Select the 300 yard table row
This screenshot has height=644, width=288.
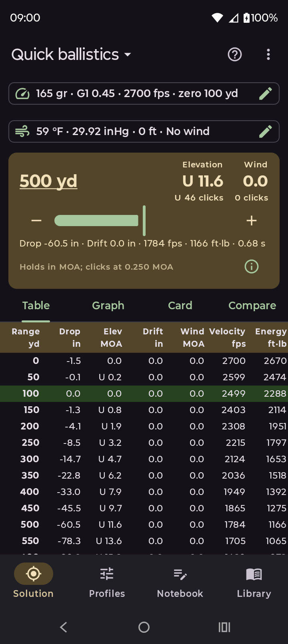pyautogui.click(x=144, y=459)
